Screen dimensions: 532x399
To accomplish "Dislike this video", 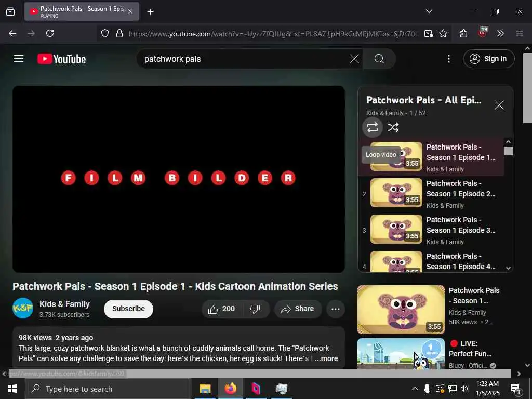I will pyautogui.click(x=256, y=309).
